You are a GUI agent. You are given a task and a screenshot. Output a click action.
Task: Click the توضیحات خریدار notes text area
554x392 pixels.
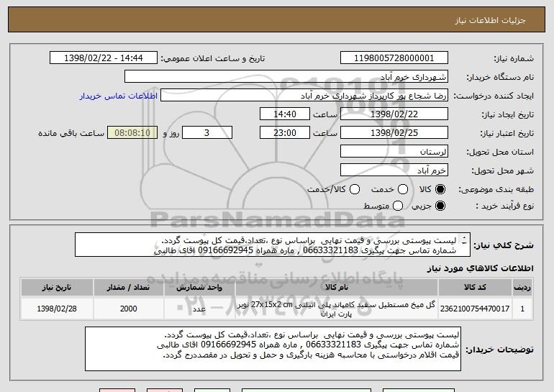click(x=273, y=349)
